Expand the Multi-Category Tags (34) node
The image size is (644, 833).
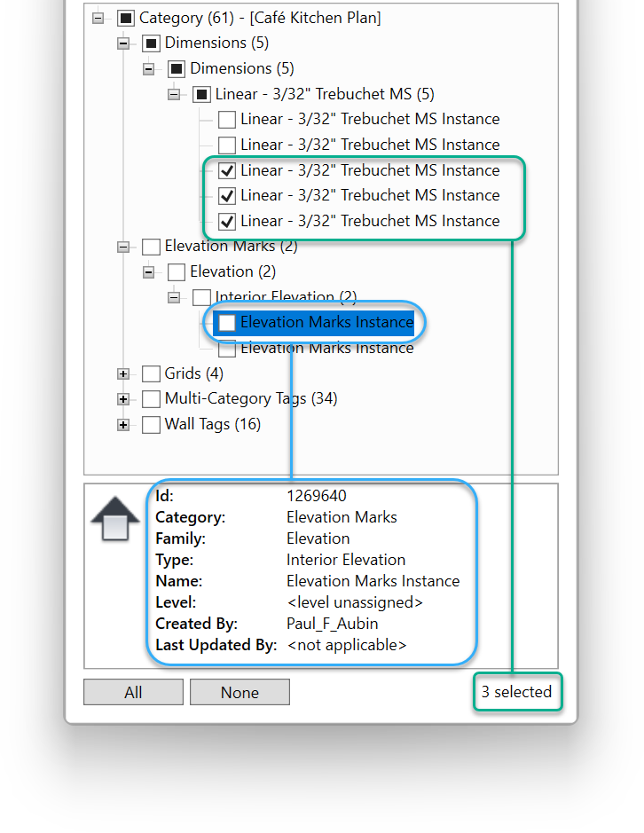pos(123,398)
